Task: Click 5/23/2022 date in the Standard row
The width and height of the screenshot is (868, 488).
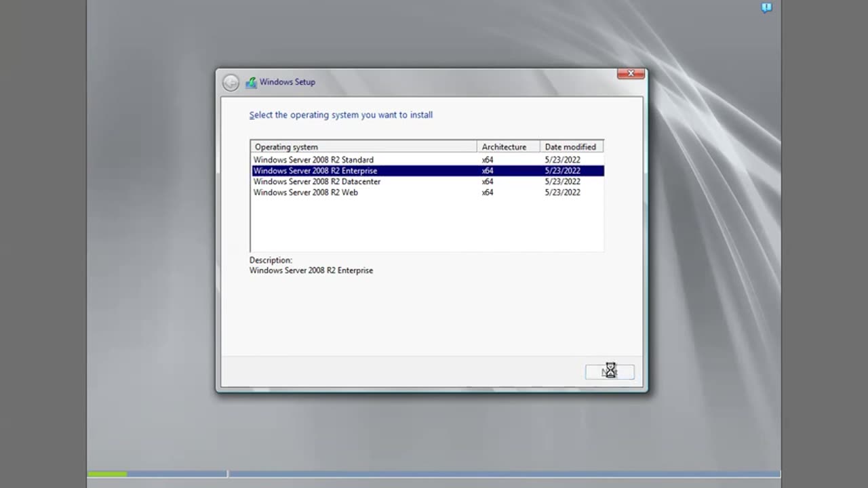Action: 562,160
